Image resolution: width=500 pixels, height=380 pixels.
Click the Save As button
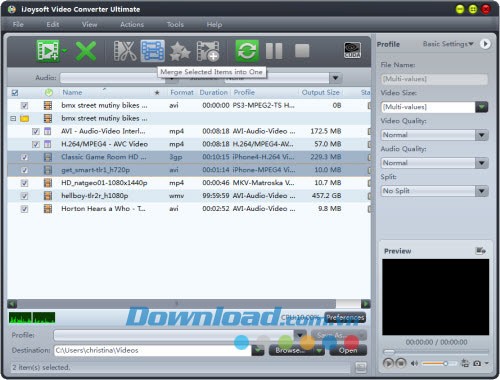click(x=339, y=335)
